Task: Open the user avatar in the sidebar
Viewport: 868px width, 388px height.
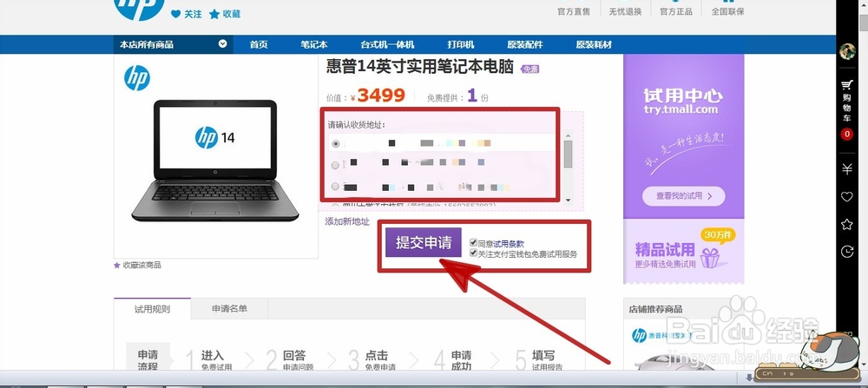Action: click(847, 52)
